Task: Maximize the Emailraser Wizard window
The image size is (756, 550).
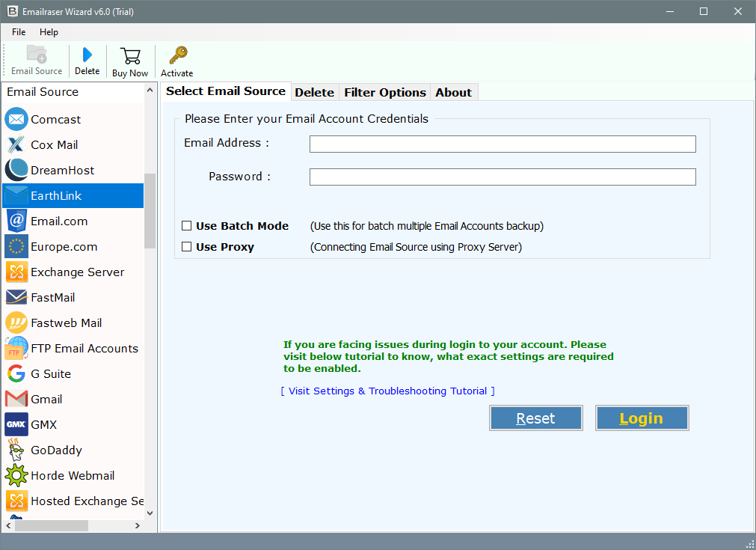Action: tap(704, 11)
